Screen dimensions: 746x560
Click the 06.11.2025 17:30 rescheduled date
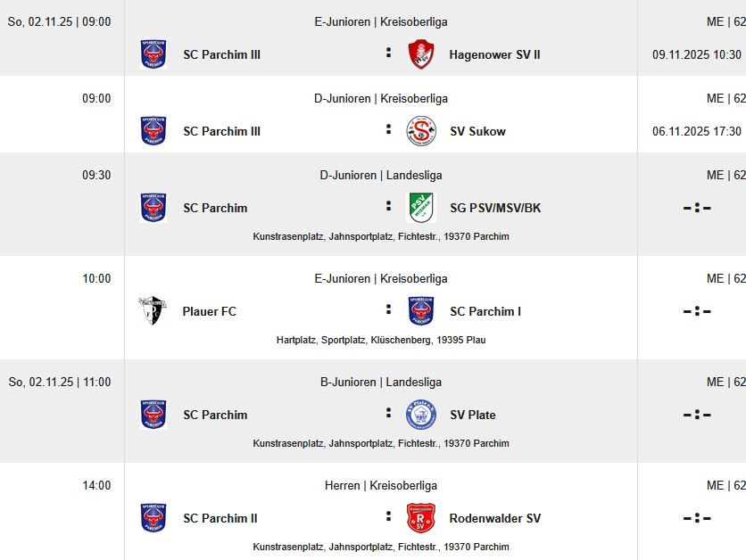tap(697, 131)
